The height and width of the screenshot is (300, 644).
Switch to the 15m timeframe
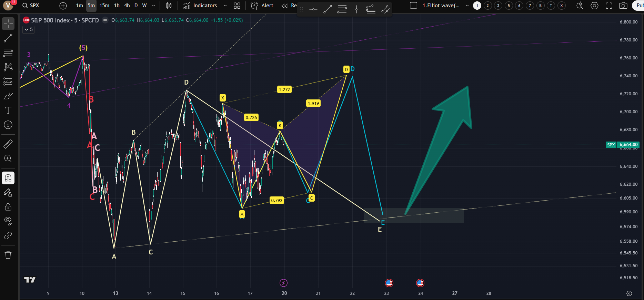[104, 6]
